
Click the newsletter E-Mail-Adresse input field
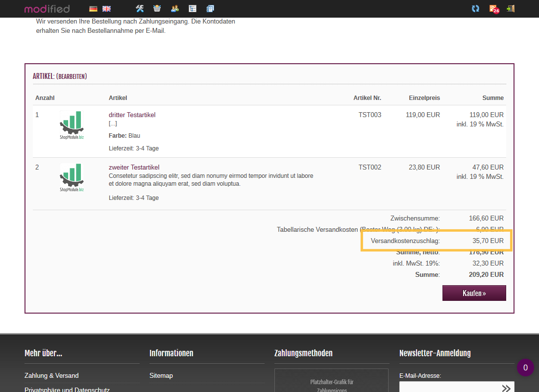pyautogui.click(x=448, y=388)
